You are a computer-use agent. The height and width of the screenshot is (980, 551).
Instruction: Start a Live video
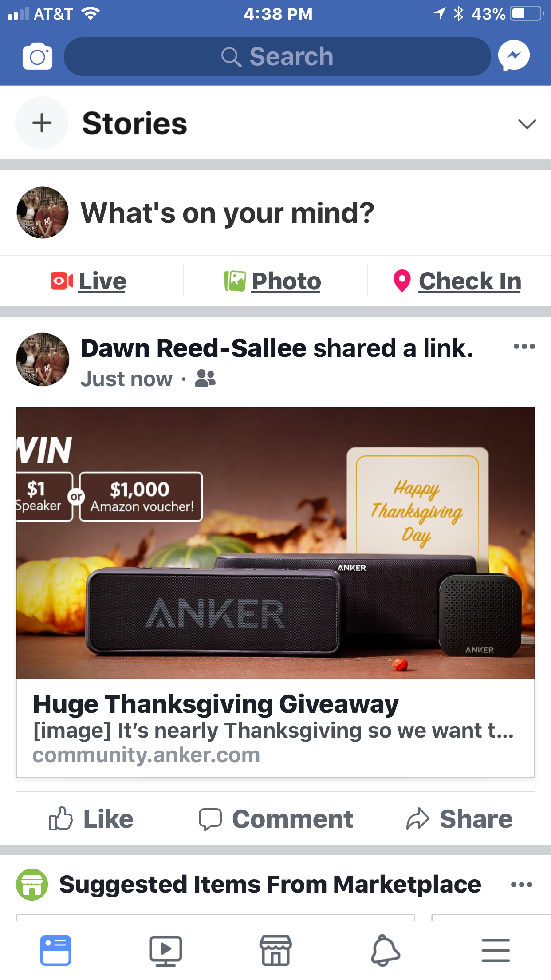tap(88, 281)
